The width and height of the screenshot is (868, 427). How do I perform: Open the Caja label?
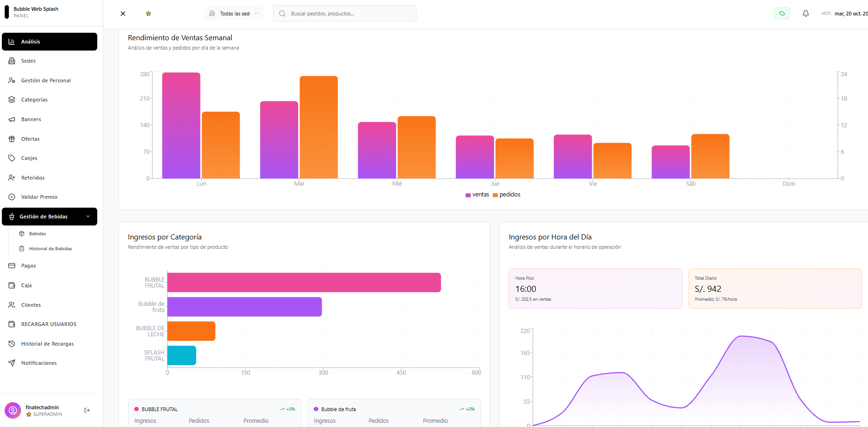tap(26, 285)
